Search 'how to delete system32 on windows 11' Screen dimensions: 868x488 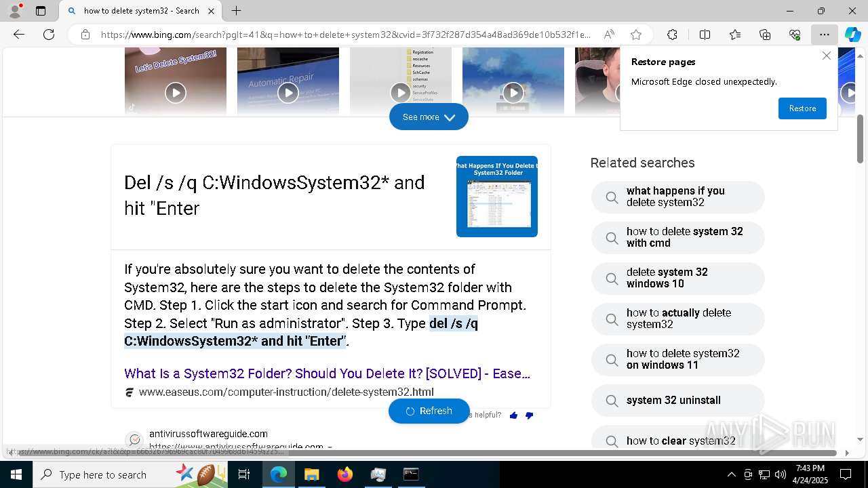(678, 359)
